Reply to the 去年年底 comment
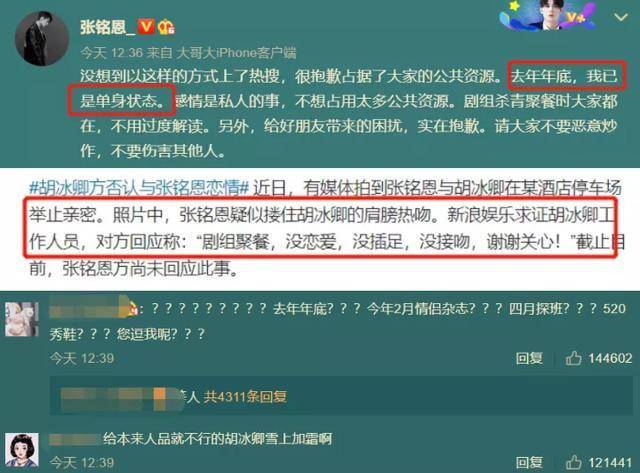640x473 pixels. 529,358
